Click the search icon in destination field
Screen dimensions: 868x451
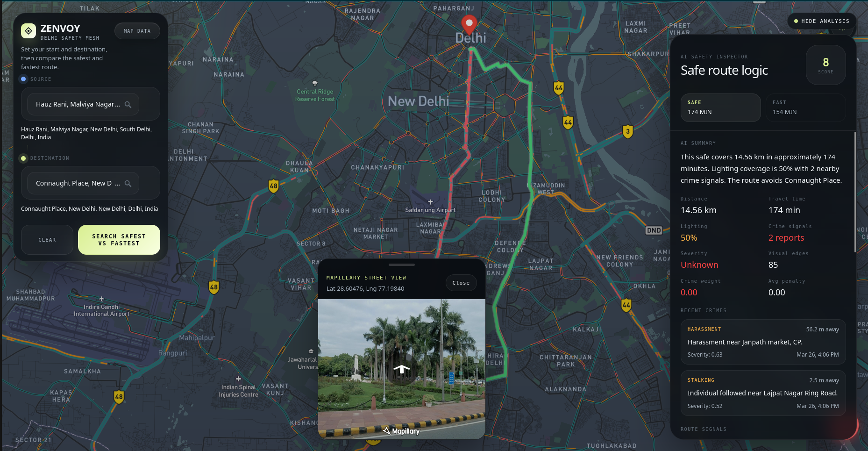(128, 184)
